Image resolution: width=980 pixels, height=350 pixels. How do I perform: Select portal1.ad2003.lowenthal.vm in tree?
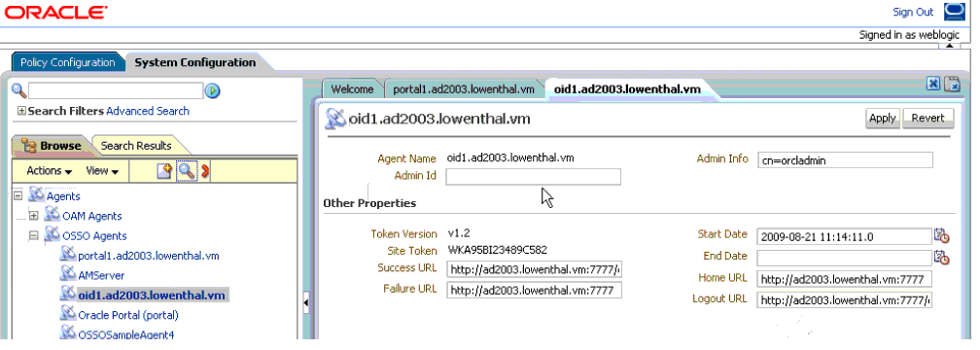[149, 256]
